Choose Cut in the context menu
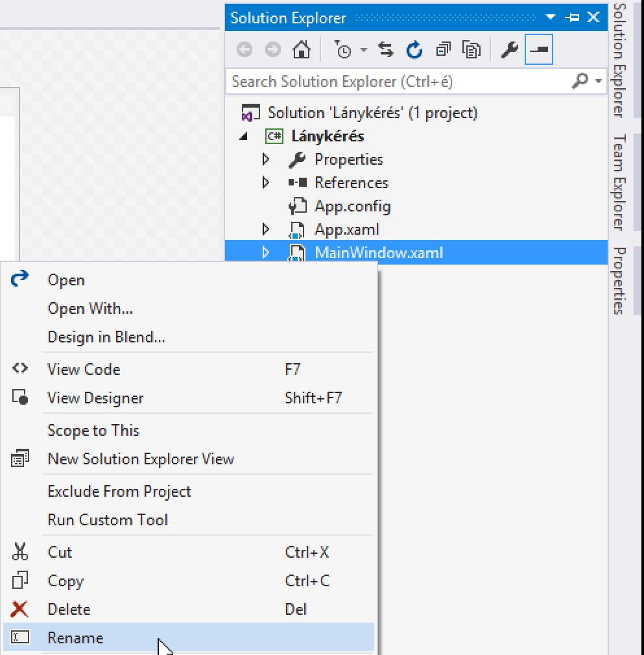The height and width of the screenshot is (655, 644). tap(188, 553)
